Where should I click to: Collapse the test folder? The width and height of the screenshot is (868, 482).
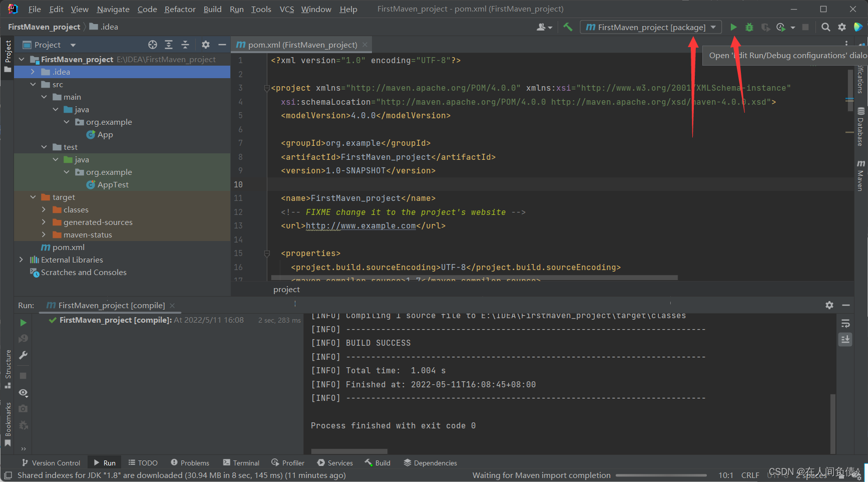(x=44, y=147)
